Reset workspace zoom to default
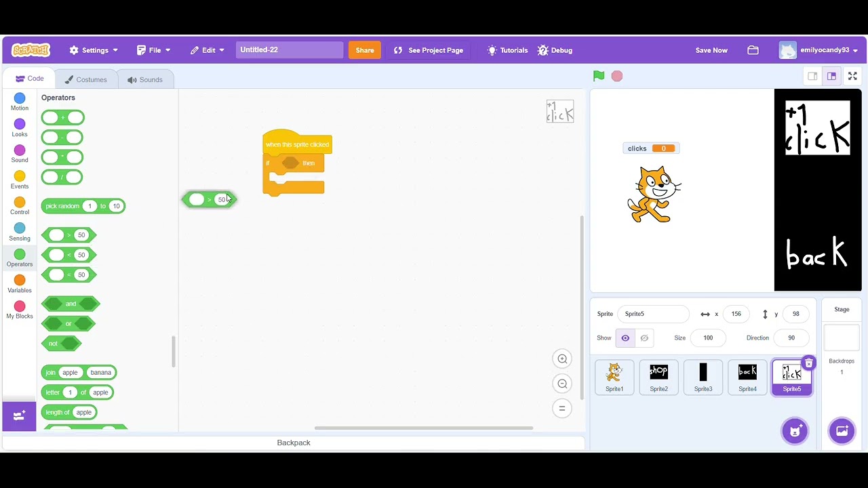Image resolution: width=868 pixels, height=488 pixels. [562, 408]
